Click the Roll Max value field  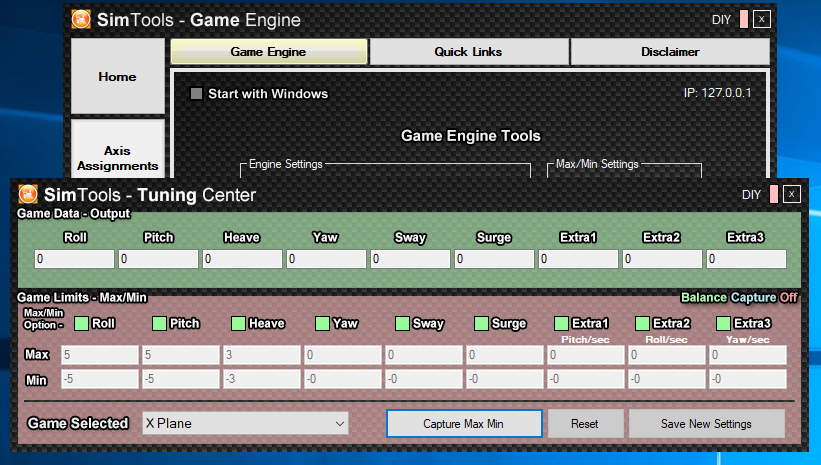100,355
